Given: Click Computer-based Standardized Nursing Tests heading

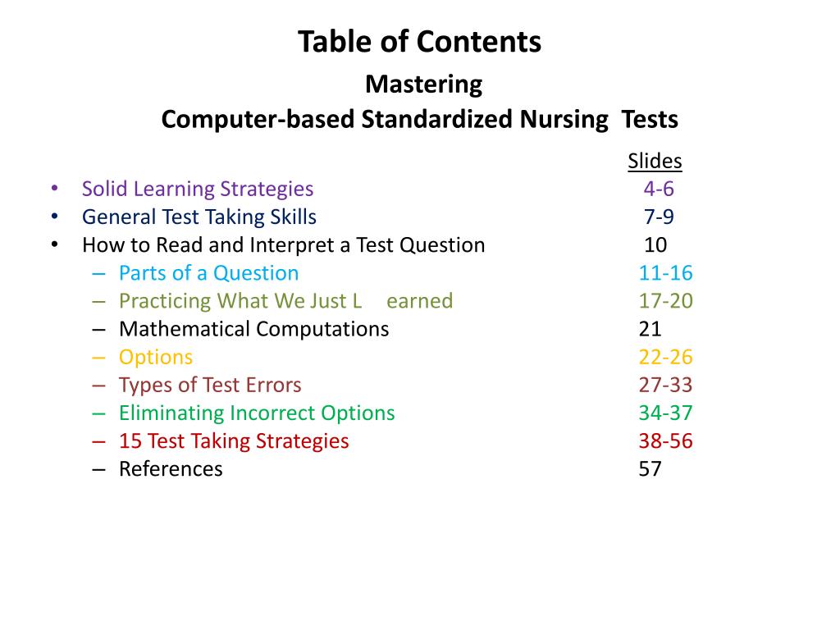Looking at the screenshot, I should pyautogui.click(x=419, y=120).
